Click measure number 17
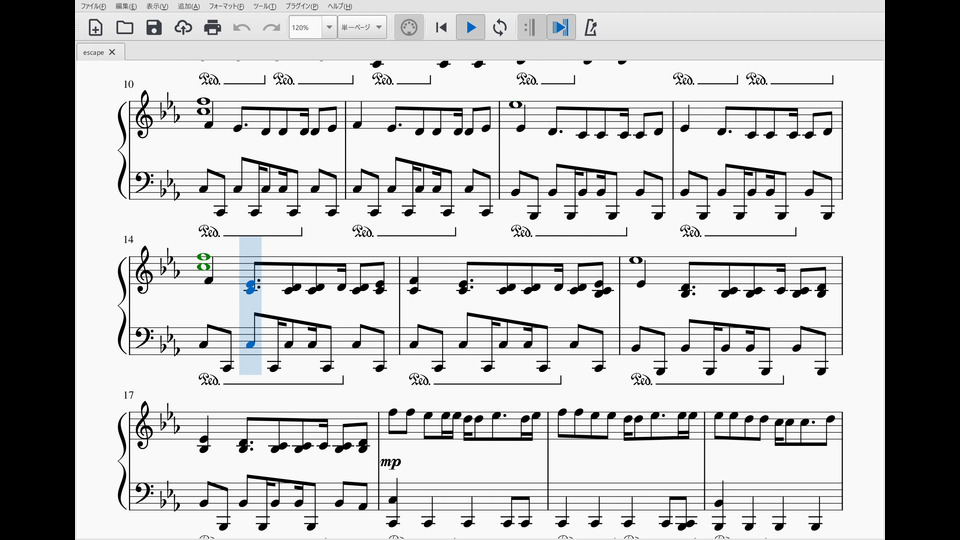The height and width of the screenshot is (540, 960). pos(128,396)
